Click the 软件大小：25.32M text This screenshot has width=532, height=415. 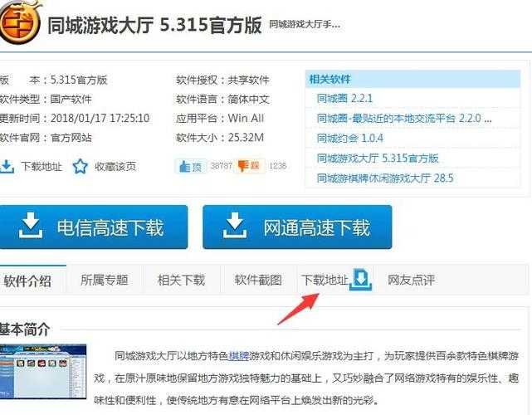tap(219, 138)
